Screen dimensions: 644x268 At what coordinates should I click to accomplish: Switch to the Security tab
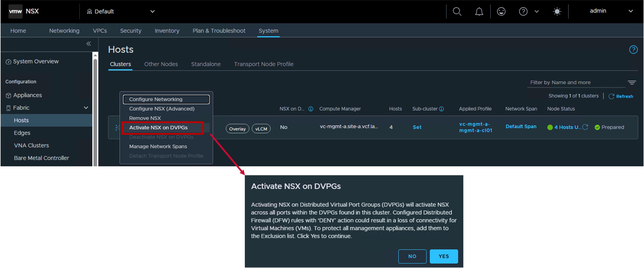tap(131, 31)
